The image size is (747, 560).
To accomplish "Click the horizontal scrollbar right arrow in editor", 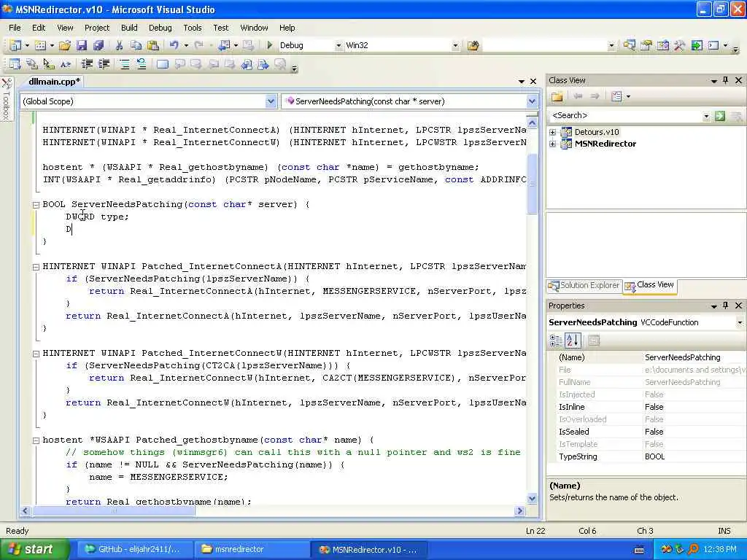I will pyautogui.click(x=519, y=511).
